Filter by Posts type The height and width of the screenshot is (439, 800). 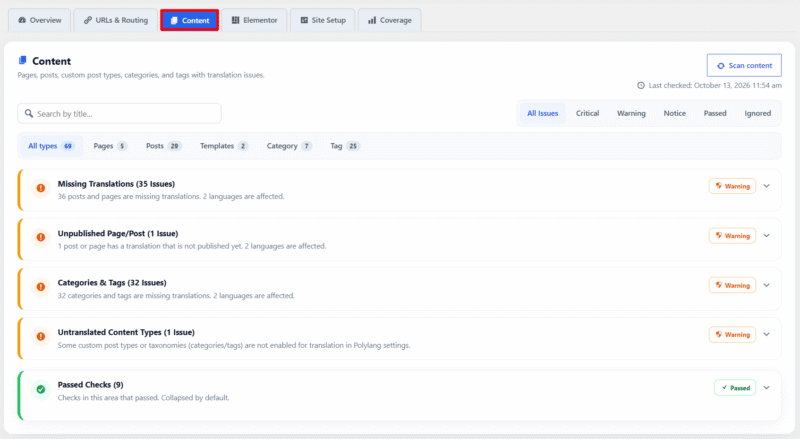(163, 146)
